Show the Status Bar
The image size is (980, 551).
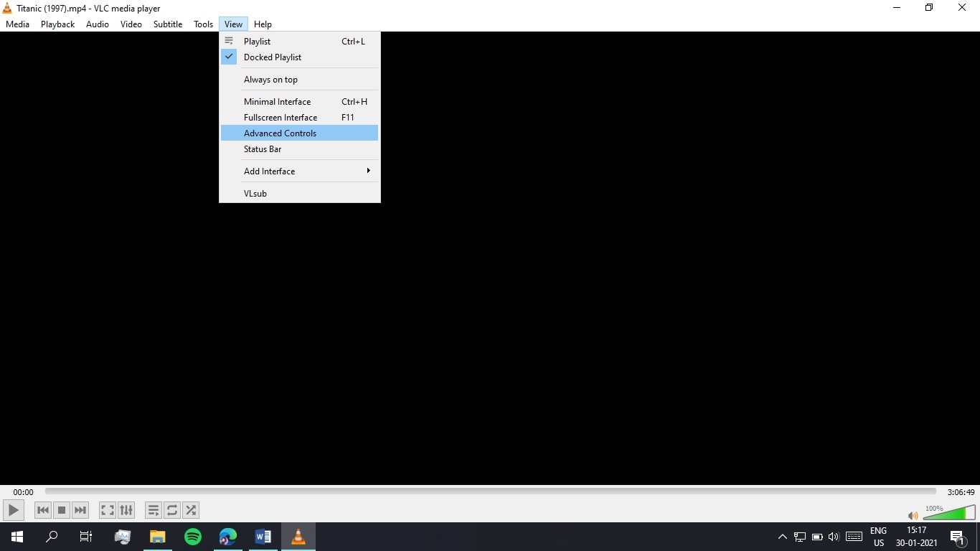click(300, 149)
